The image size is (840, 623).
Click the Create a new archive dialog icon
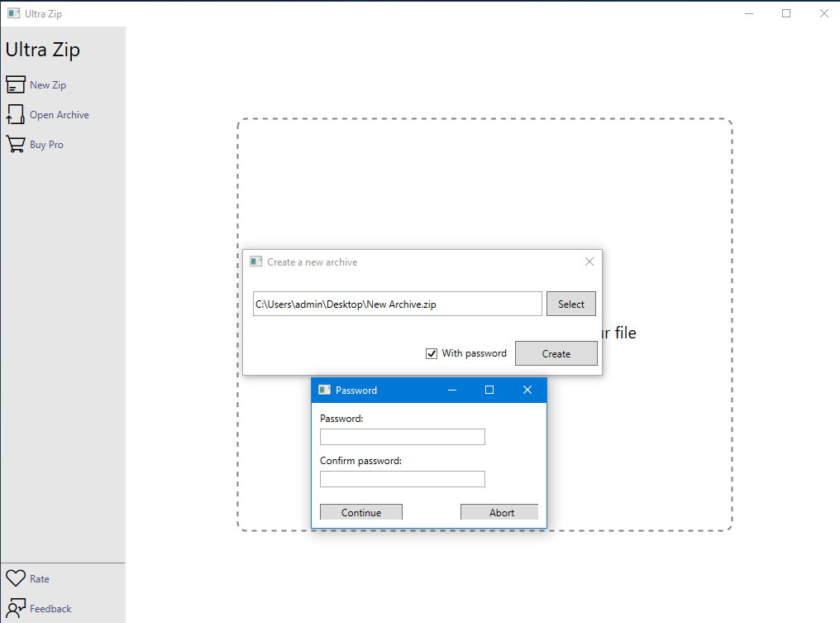coord(256,261)
